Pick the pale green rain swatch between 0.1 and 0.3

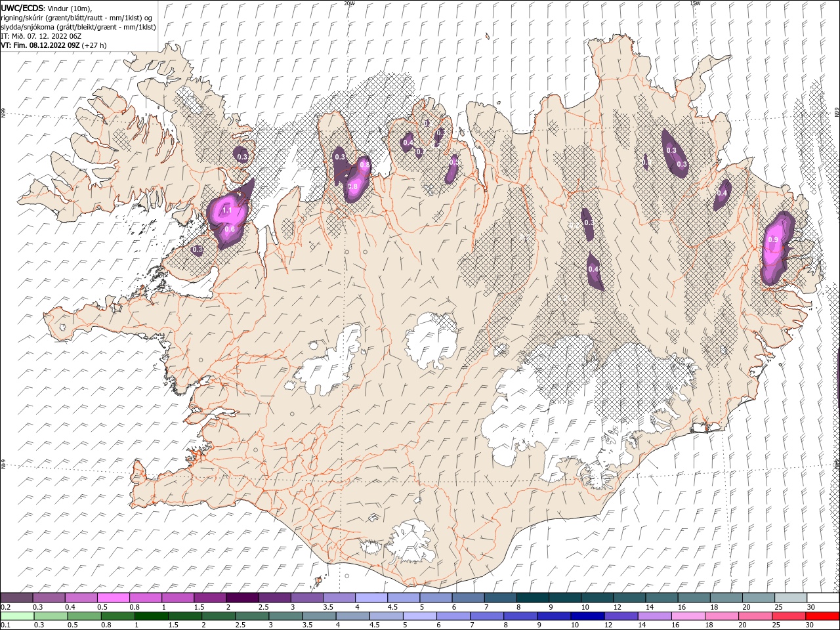pyautogui.click(x=17, y=616)
